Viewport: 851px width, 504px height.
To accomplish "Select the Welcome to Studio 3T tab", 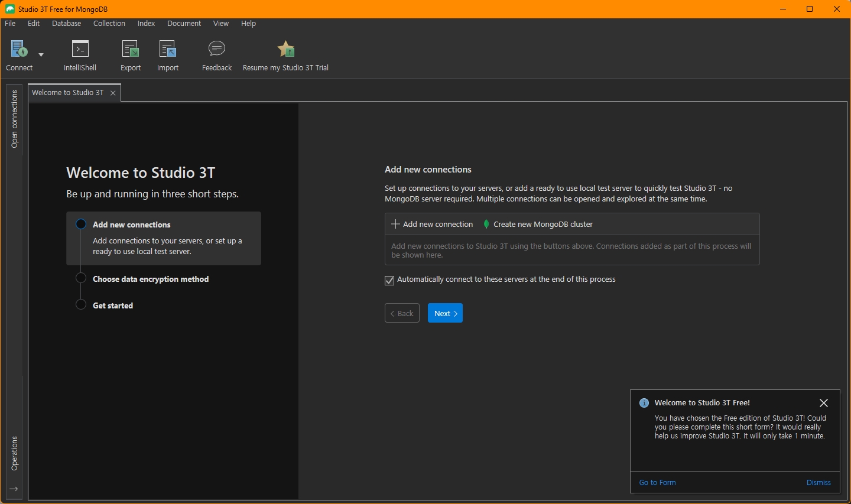I will 68,93.
